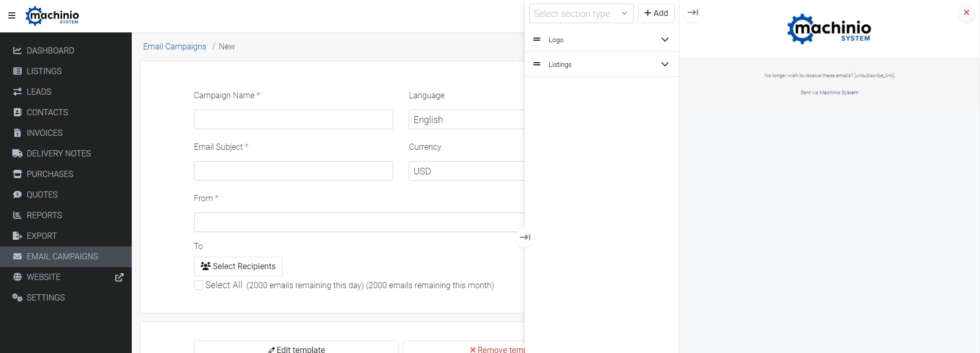Image resolution: width=980 pixels, height=353 pixels.
Task: Click the Email Campaigns breadcrumb link
Action: click(x=174, y=46)
